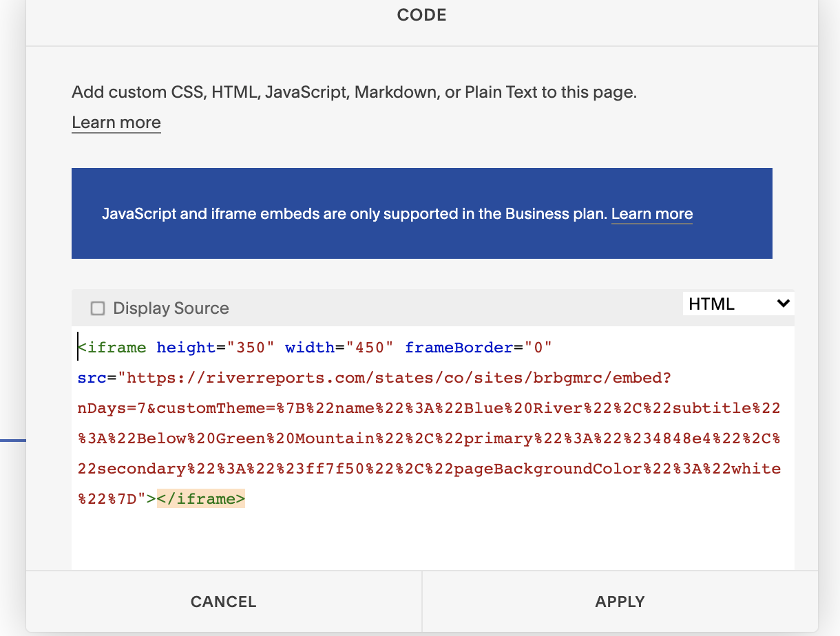Click the frameBorder attribute in code
The width and height of the screenshot is (840, 636).
coord(459,348)
